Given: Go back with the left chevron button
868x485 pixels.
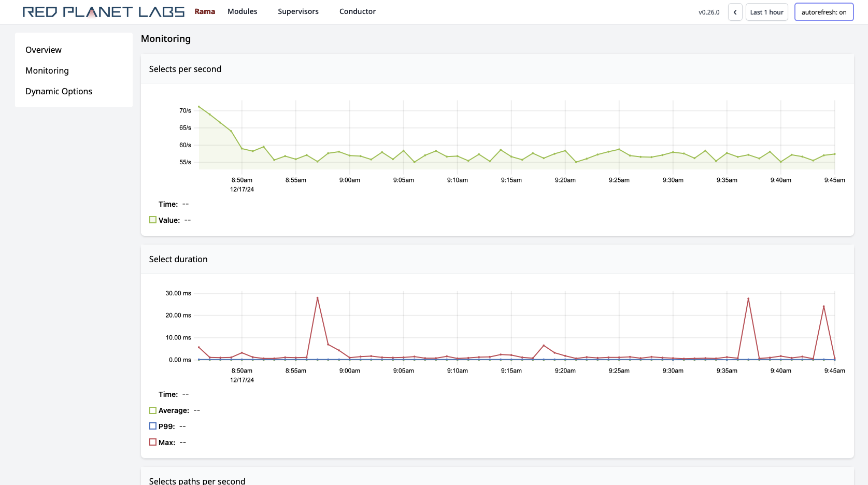Looking at the screenshot, I should click(735, 12).
